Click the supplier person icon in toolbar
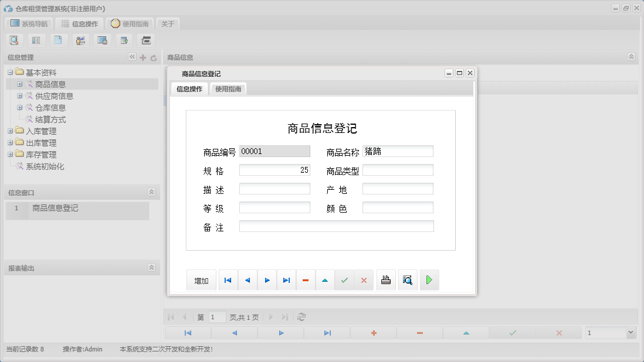Viewport: 644px width, 362px height. coord(80,40)
